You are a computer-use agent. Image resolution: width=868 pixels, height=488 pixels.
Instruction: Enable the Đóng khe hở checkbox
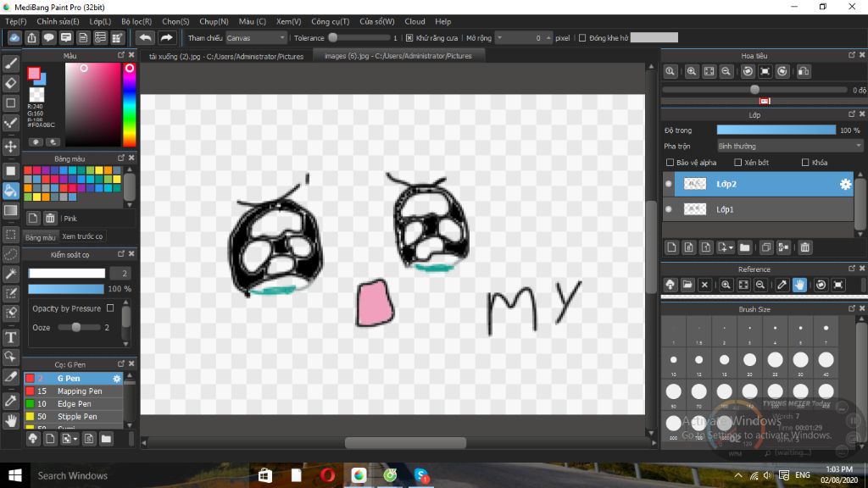[582, 38]
